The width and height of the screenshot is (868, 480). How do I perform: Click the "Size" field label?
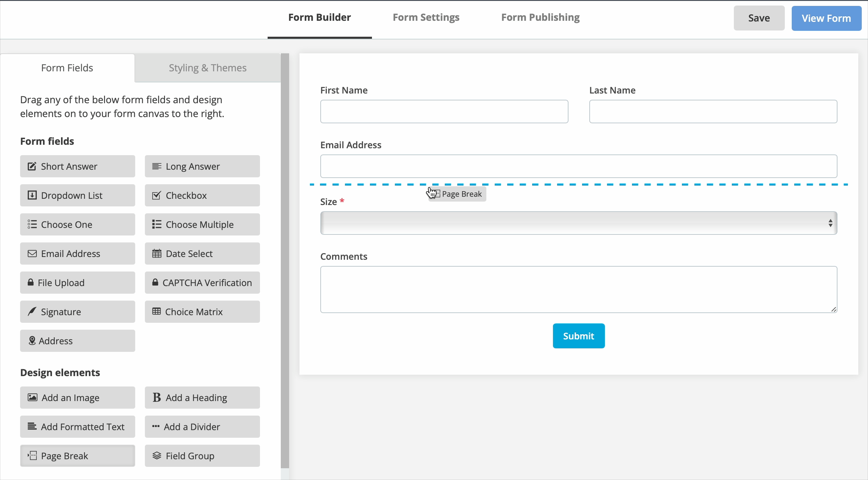329,202
